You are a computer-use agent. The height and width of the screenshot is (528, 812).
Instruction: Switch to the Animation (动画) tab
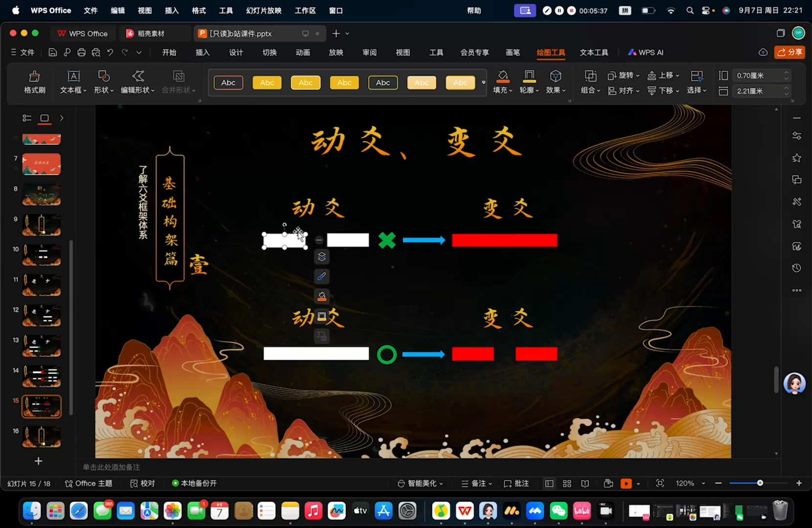(x=303, y=52)
